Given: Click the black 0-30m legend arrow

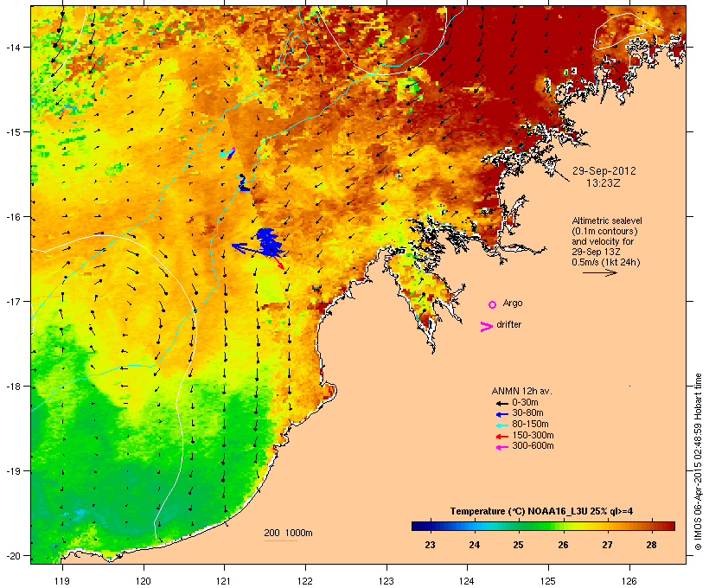Looking at the screenshot, I should click(x=501, y=403).
